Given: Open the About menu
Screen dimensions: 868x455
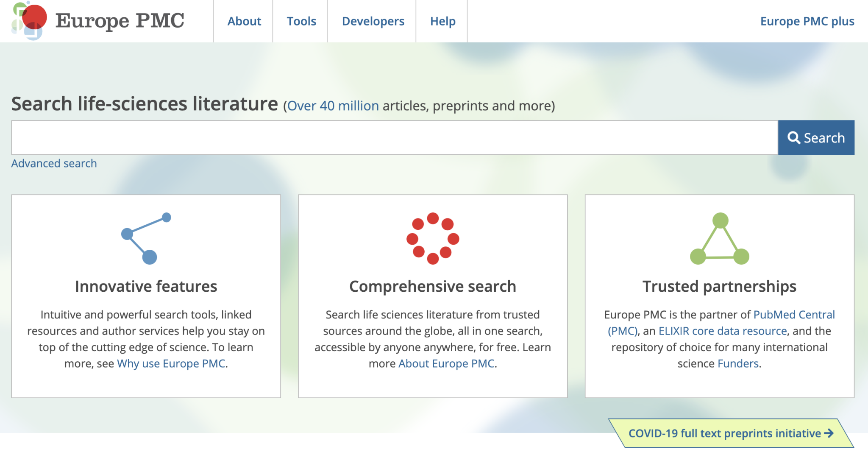Looking at the screenshot, I should (244, 21).
